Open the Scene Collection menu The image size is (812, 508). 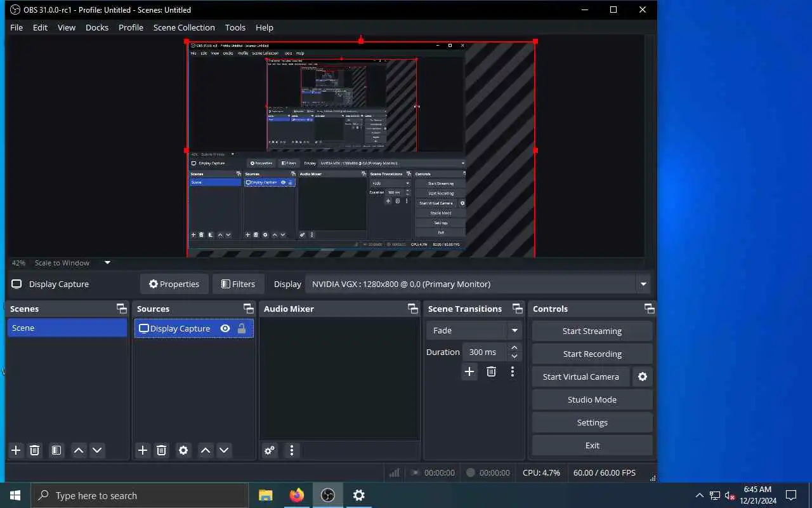pyautogui.click(x=184, y=27)
